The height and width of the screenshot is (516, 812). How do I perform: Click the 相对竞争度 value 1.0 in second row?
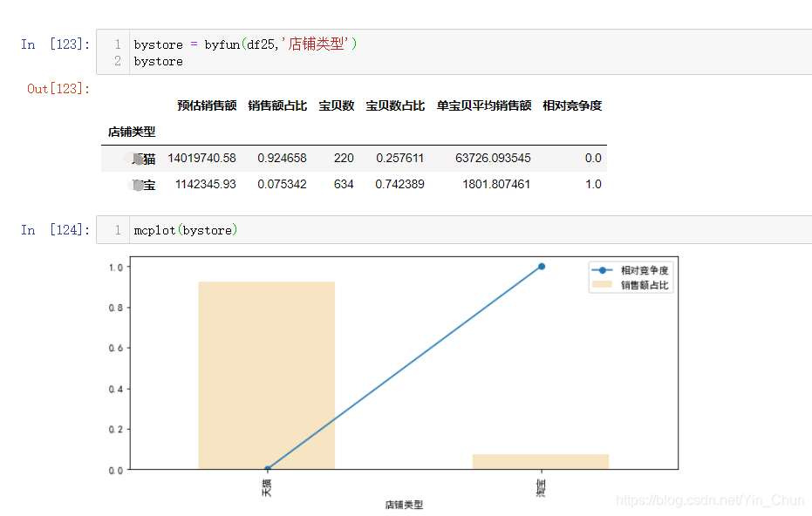(x=593, y=184)
